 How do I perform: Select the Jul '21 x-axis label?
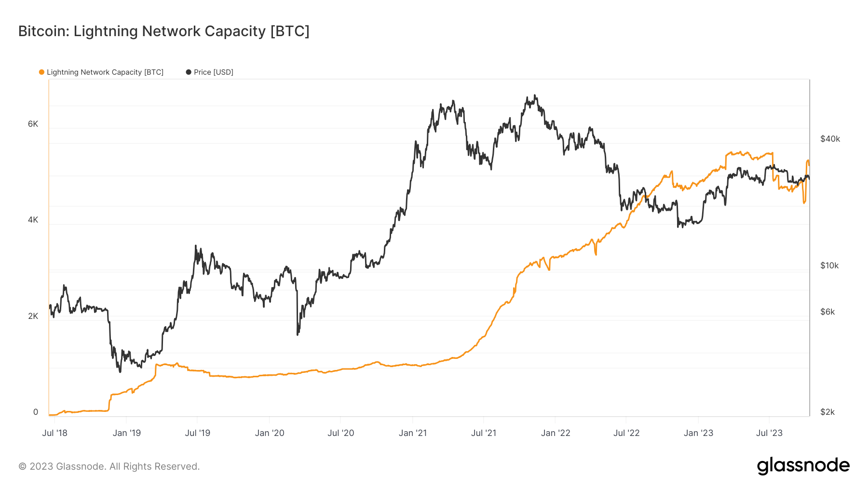click(484, 433)
